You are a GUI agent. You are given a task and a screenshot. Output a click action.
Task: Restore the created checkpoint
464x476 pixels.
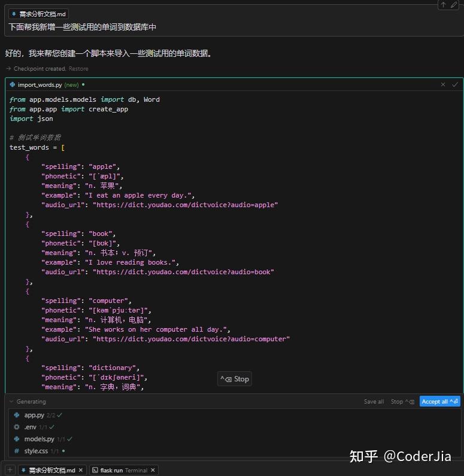tap(78, 69)
